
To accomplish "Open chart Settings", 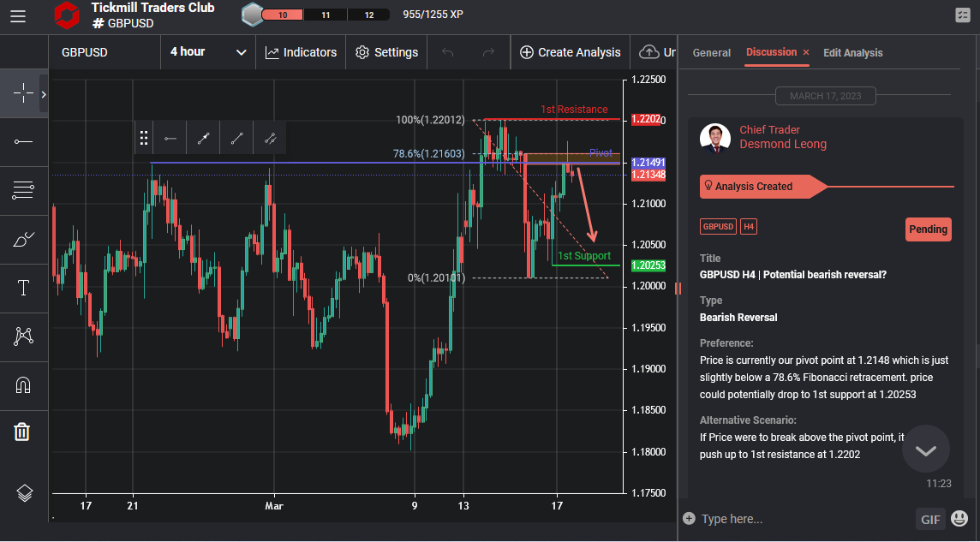I will coord(386,52).
